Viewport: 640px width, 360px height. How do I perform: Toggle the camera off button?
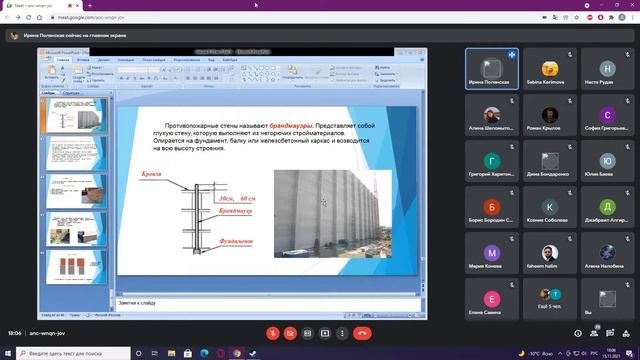pos(290,333)
